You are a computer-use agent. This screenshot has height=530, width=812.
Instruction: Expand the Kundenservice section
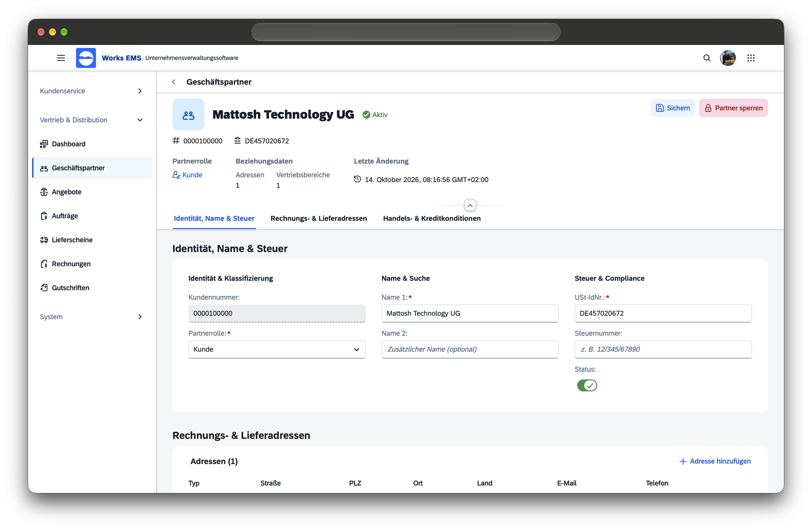[x=92, y=91]
